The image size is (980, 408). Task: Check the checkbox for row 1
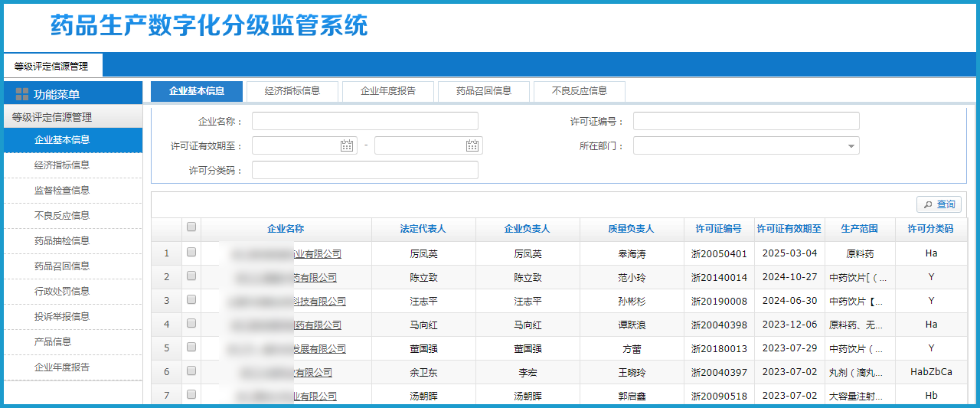pos(191,252)
